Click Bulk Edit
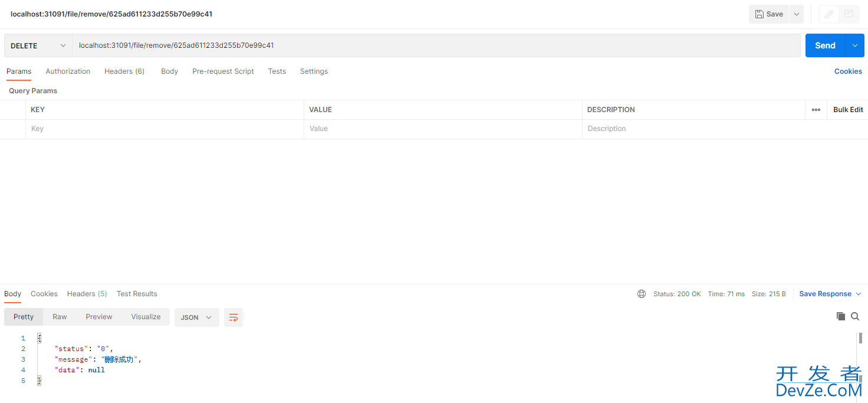868x403 pixels. (848, 110)
